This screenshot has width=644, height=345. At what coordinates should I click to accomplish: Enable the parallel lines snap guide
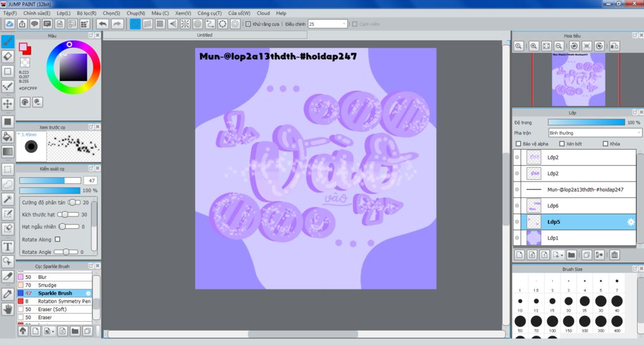(x=147, y=24)
